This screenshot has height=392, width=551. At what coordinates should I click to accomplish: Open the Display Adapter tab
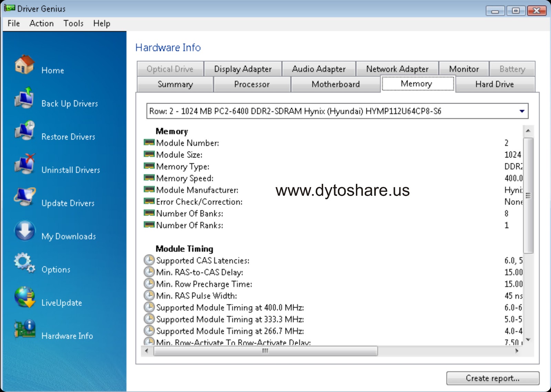243,69
